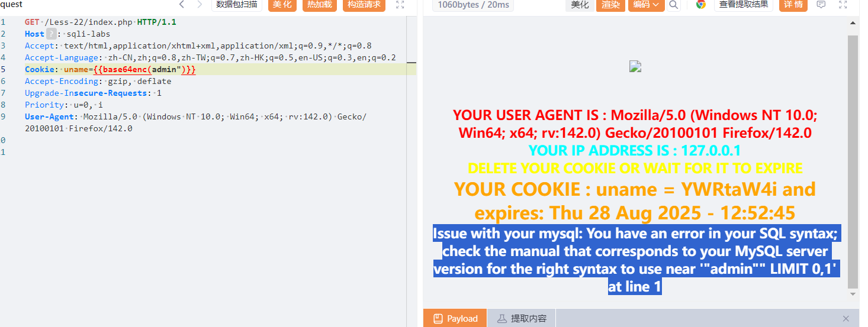868x327 pixels.
Task: Click YOUR IP ADDRESS IS : 127.0.0.1 text
Action: 635,150
